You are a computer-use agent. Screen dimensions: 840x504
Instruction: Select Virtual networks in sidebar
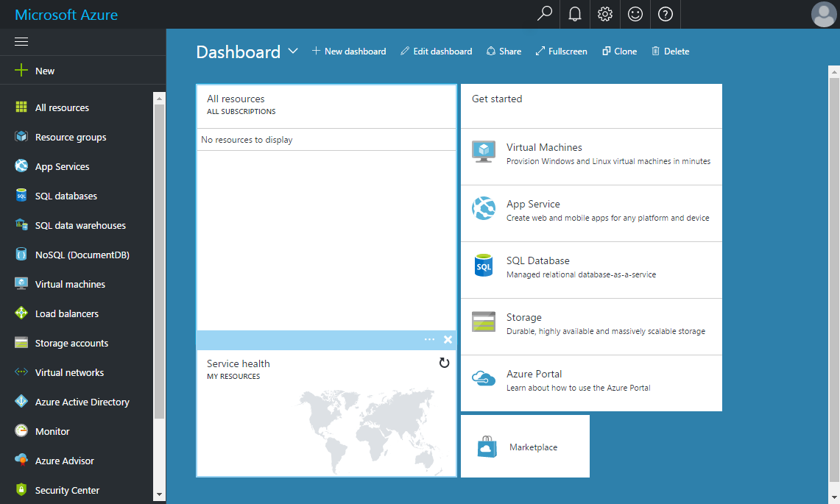pyautogui.click(x=70, y=372)
